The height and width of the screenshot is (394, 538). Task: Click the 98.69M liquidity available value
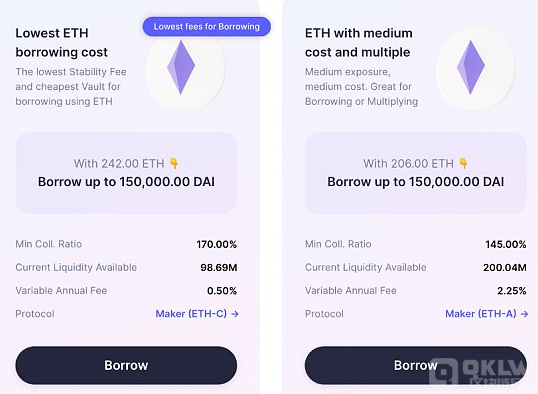pyautogui.click(x=219, y=268)
